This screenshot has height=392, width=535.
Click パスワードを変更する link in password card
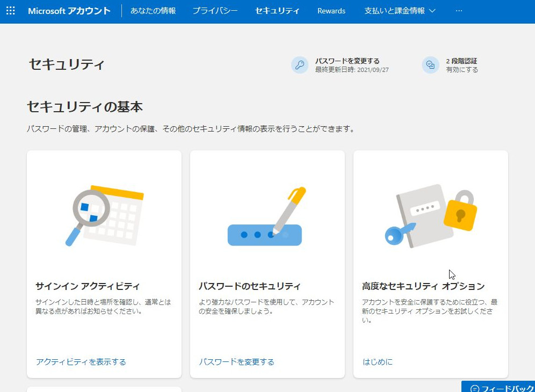(236, 361)
